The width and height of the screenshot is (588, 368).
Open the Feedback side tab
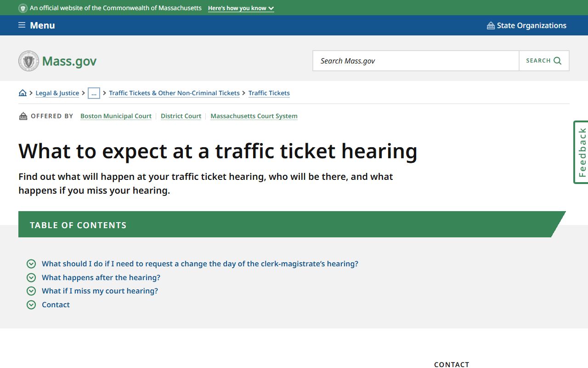pyautogui.click(x=581, y=152)
